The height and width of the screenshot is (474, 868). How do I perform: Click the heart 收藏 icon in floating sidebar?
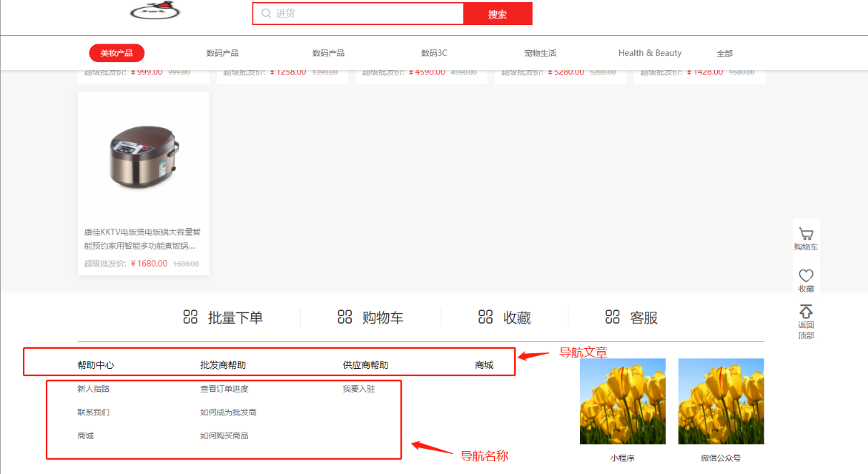point(806,275)
